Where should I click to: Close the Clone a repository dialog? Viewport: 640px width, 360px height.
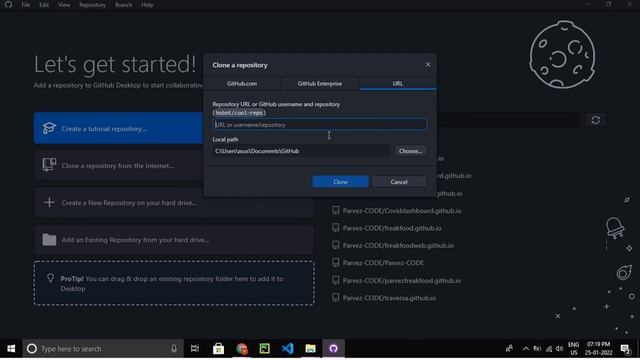[x=428, y=64]
